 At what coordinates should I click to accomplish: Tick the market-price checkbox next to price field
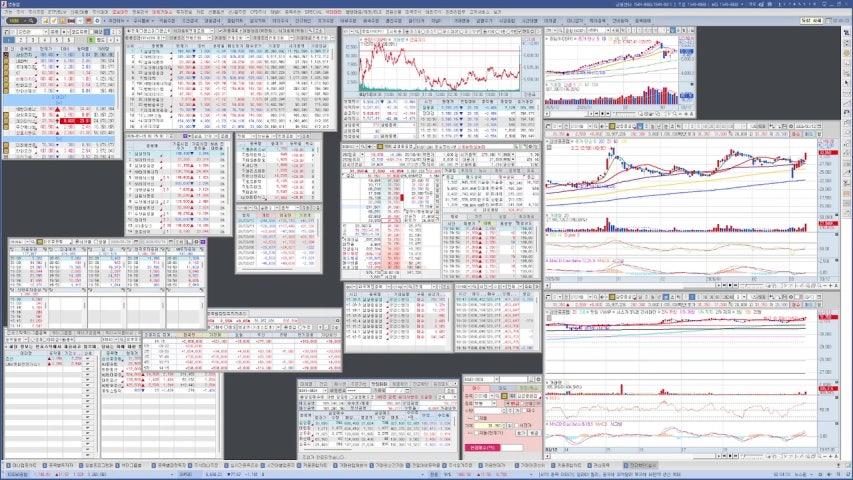click(516, 426)
